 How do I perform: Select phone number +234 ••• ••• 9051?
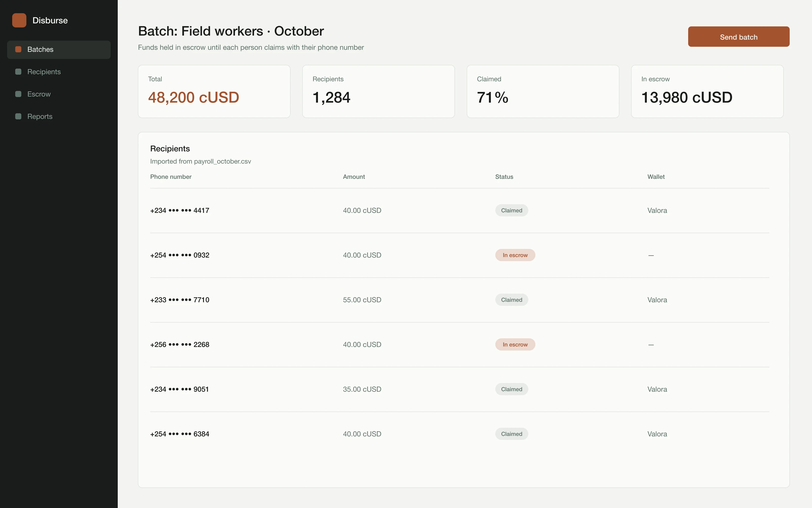179,389
